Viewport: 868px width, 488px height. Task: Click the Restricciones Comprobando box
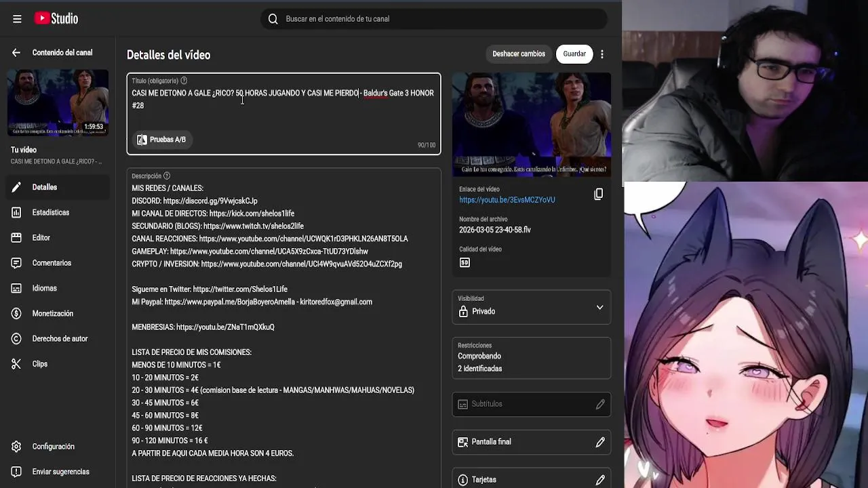tap(532, 358)
